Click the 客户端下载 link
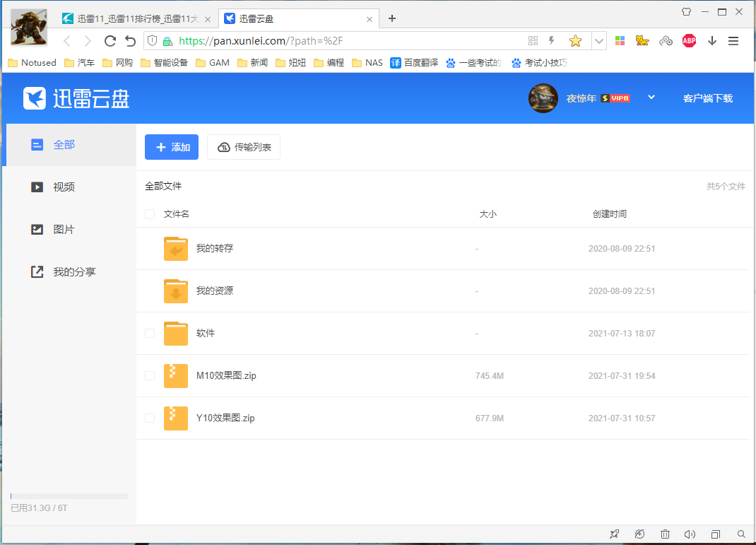The width and height of the screenshot is (756, 545). pos(708,98)
